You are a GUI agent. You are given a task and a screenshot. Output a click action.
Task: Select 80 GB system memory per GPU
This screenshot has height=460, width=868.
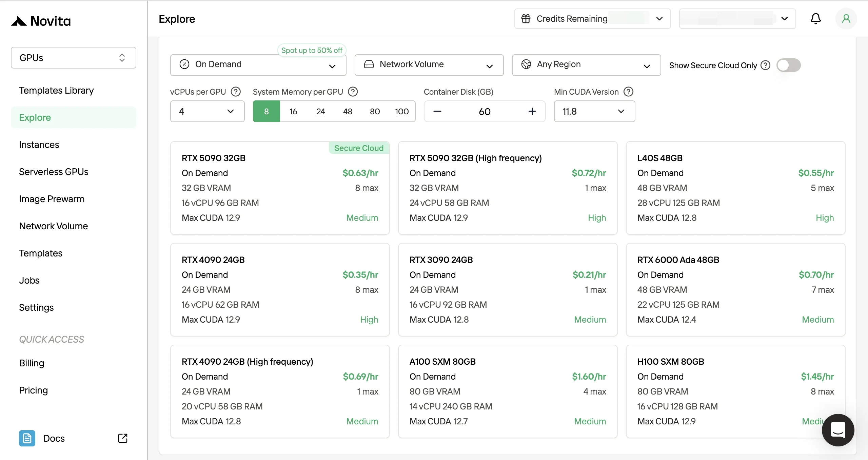[x=375, y=111]
